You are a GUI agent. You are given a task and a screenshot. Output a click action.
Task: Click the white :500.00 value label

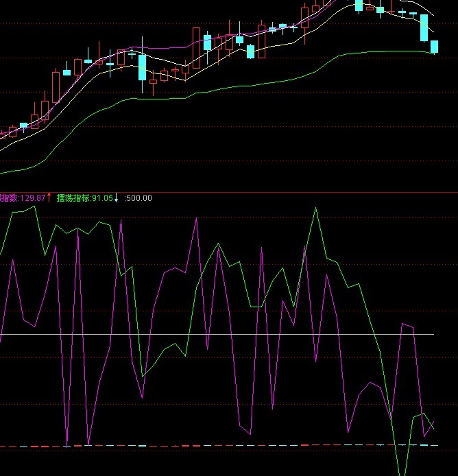[138, 198]
